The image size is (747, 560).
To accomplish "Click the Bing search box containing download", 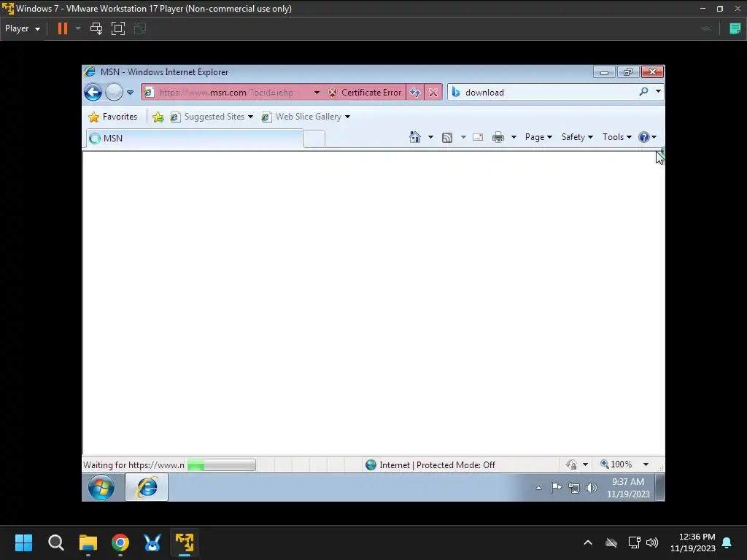I will [542, 93].
